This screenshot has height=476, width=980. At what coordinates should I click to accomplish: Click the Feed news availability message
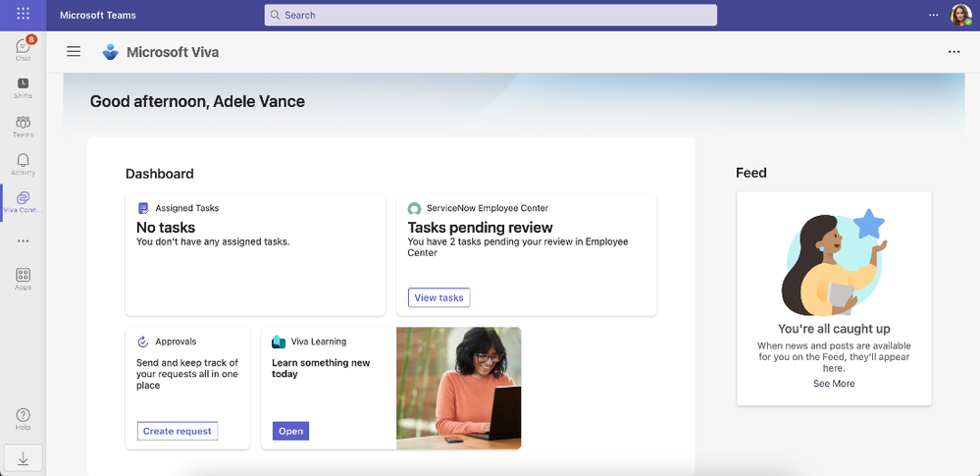834,357
